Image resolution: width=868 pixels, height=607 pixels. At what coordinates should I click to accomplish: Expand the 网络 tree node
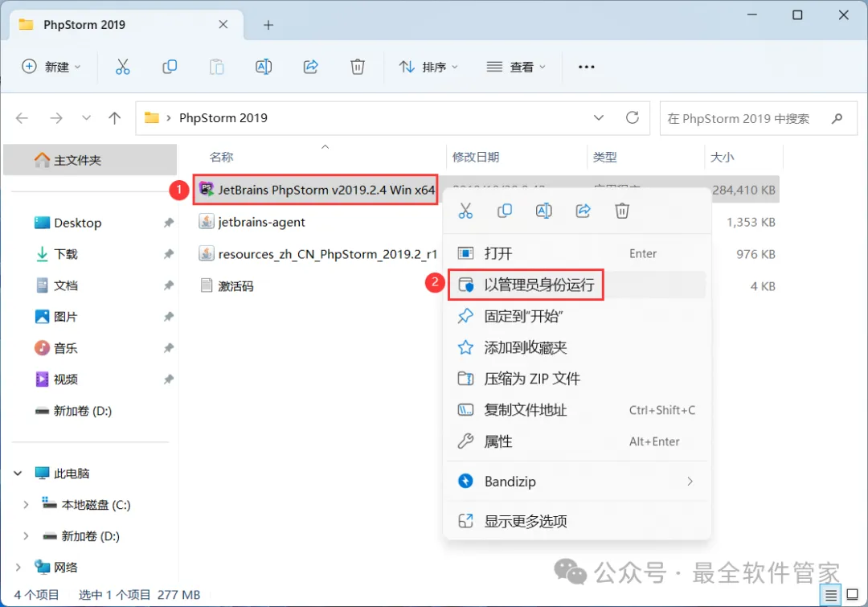[x=18, y=567]
